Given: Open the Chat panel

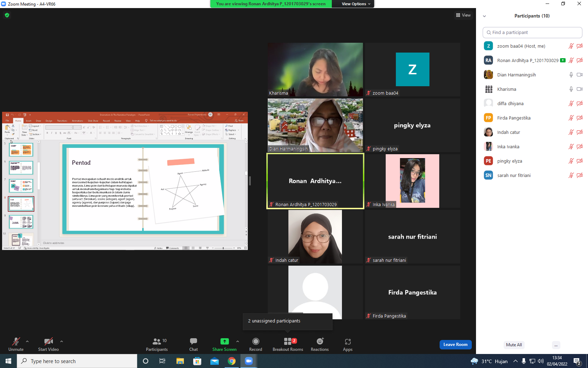Looking at the screenshot, I should pyautogui.click(x=194, y=344).
